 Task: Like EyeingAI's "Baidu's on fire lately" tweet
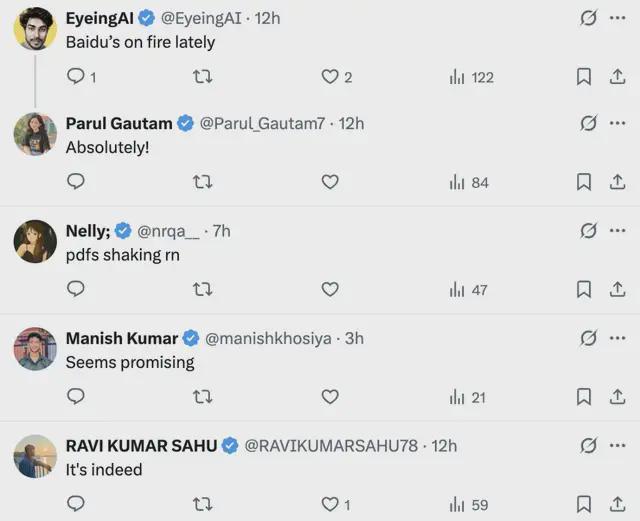pos(330,77)
